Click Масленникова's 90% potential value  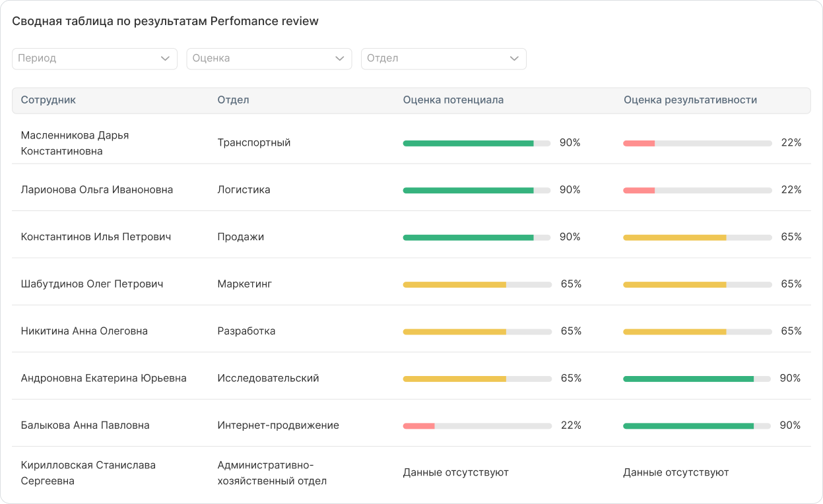570,142
